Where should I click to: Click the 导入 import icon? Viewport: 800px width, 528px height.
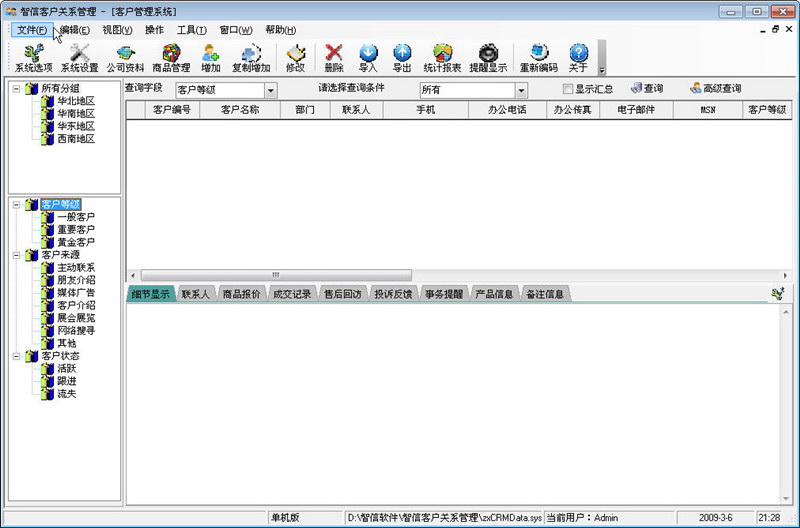(368, 58)
